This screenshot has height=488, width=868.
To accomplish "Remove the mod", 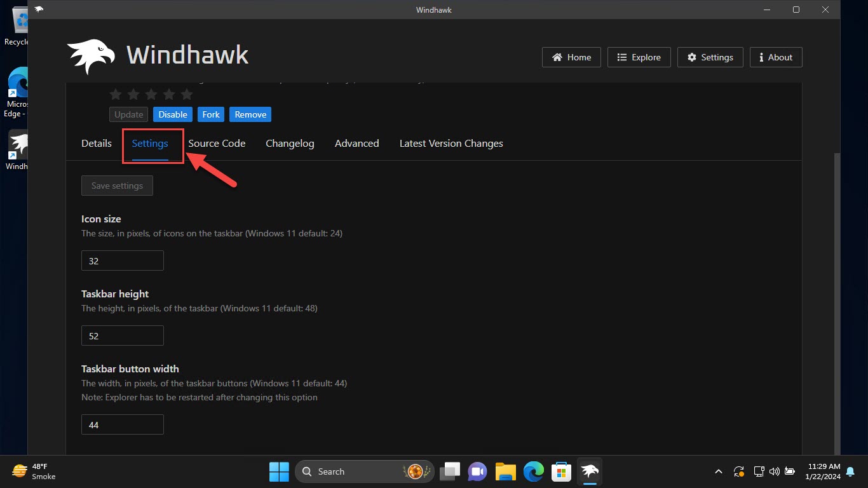I will coord(250,114).
